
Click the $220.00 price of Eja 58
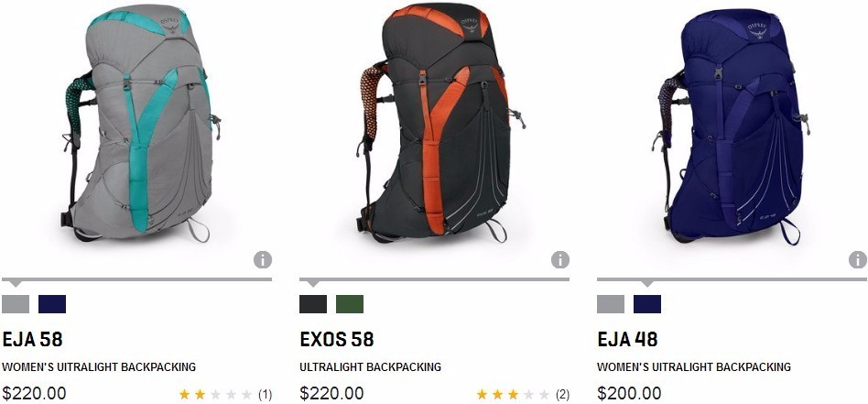[34, 394]
